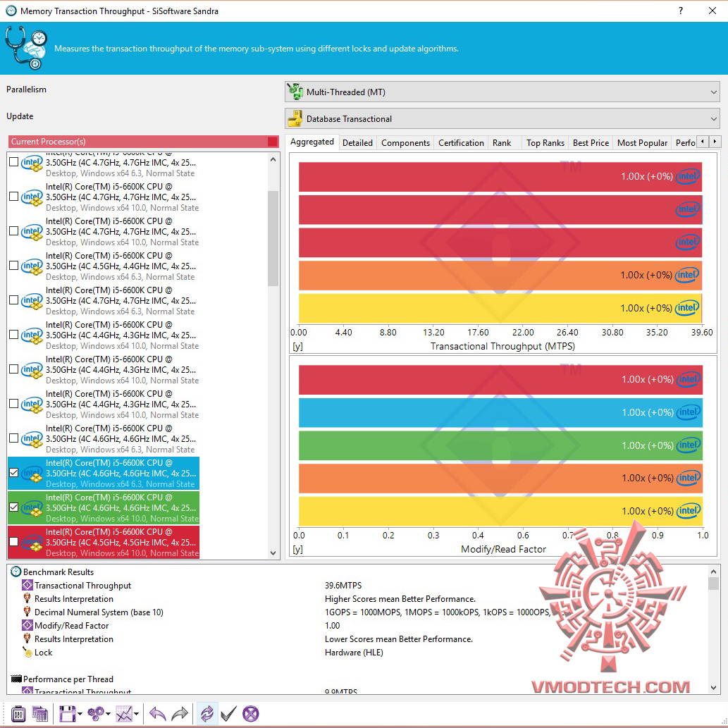The image size is (728, 728).
Task: Open the Rank tab
Action: coord(502,143)
